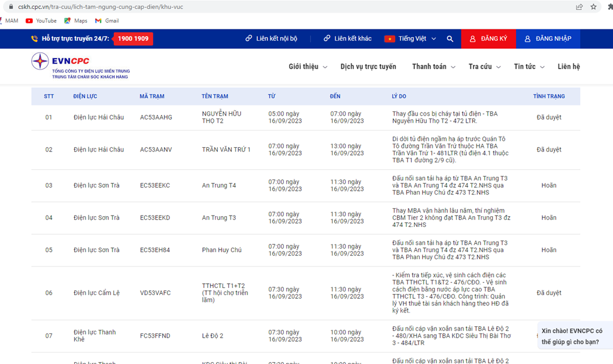Click the ĐĂNG NHẬP button
Viewport: 613px width, 364px height.
pyautogui.click(x=548, y=39)
